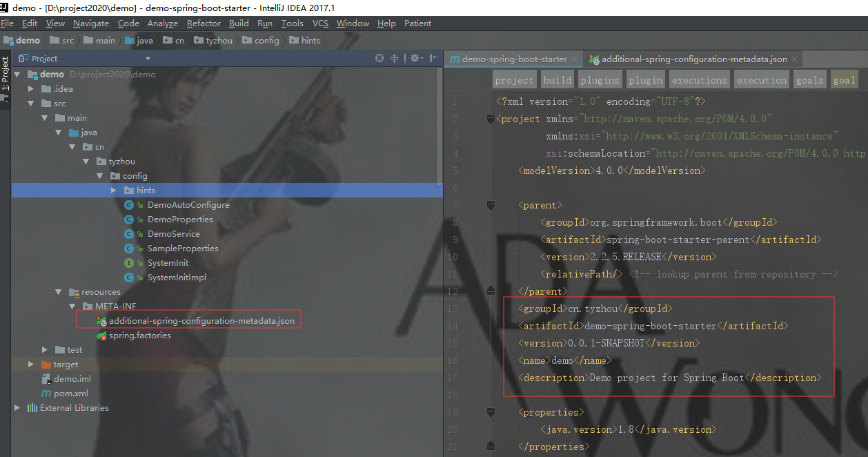The width and height of the screenshot is (868, 457).
Task: Click the External Libraries icon
Action: [x=32, y=408]
